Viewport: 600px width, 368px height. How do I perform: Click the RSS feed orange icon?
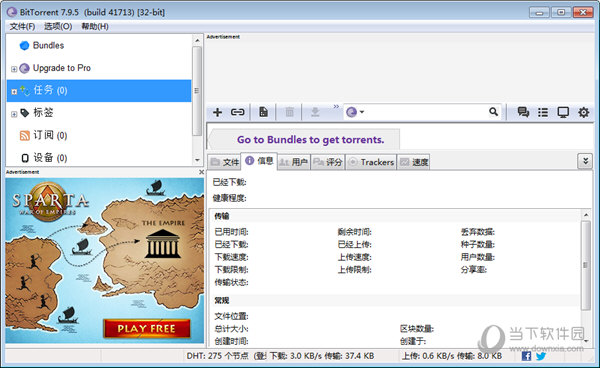(24, 135)
